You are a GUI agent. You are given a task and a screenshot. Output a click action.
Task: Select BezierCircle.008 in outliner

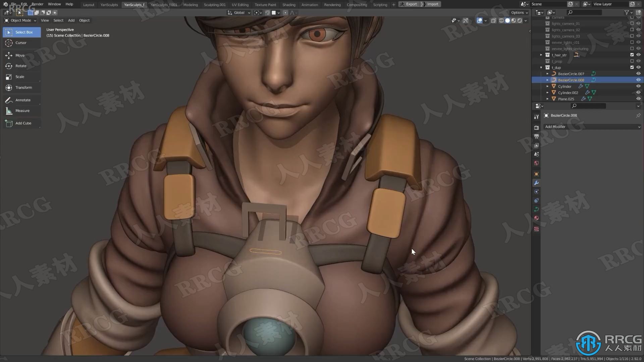coord(571,80)
